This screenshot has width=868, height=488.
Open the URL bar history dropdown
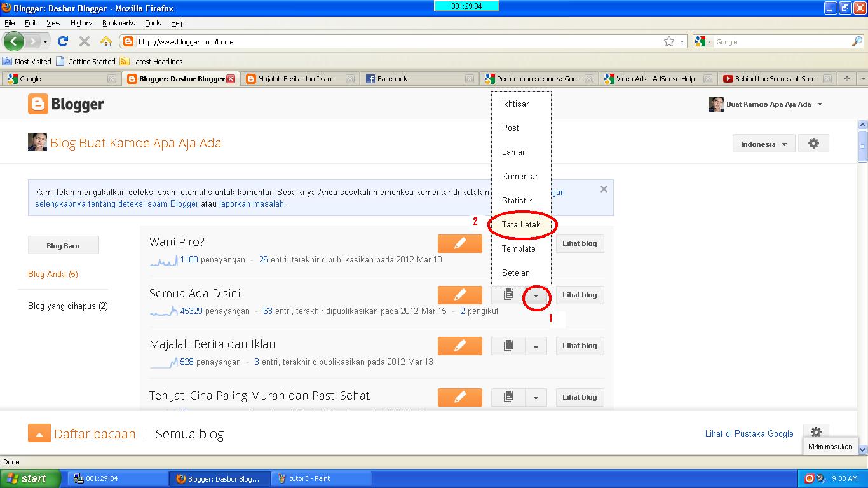[x=682, y=41]
